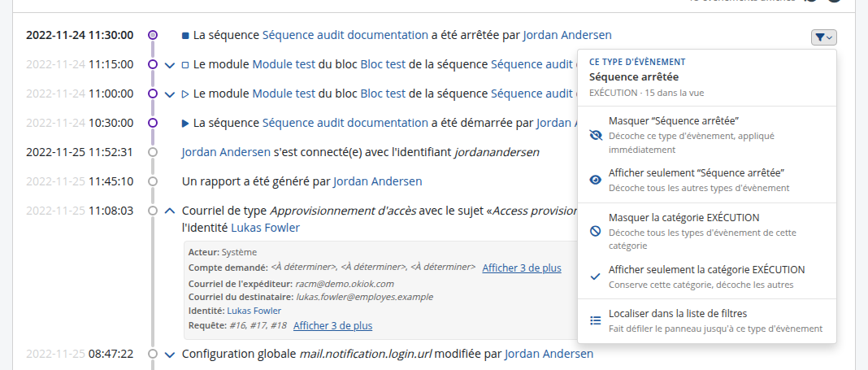The image size is (868, 370).
Task: Choose Masquer la catégorie EXÉCUTION
Action: click(x=707, y=231)
